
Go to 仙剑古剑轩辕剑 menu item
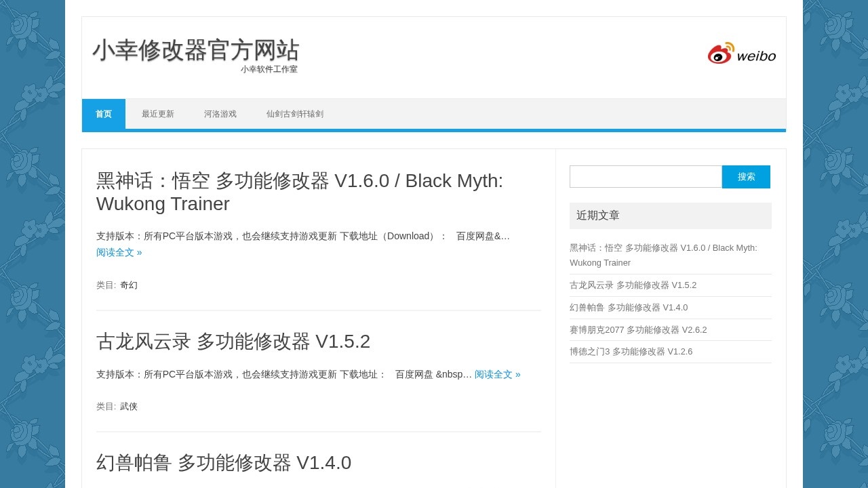coord(295,114)
